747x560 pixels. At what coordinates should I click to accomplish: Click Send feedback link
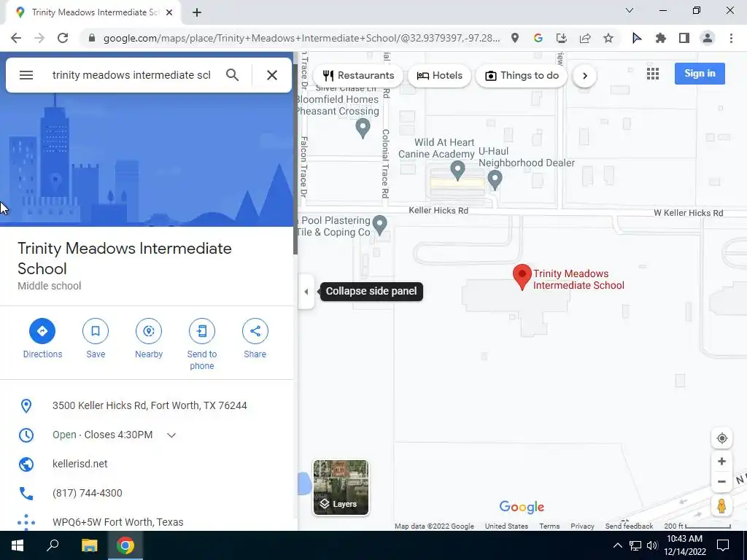click(629, 526)
